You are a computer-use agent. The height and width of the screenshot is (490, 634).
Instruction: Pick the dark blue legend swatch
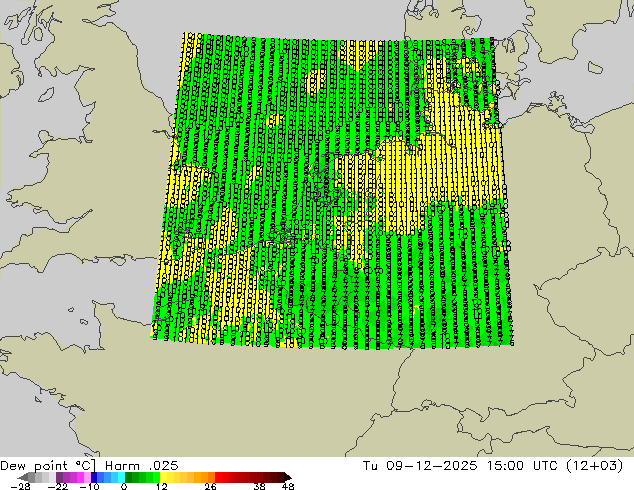tap(94, 477)
